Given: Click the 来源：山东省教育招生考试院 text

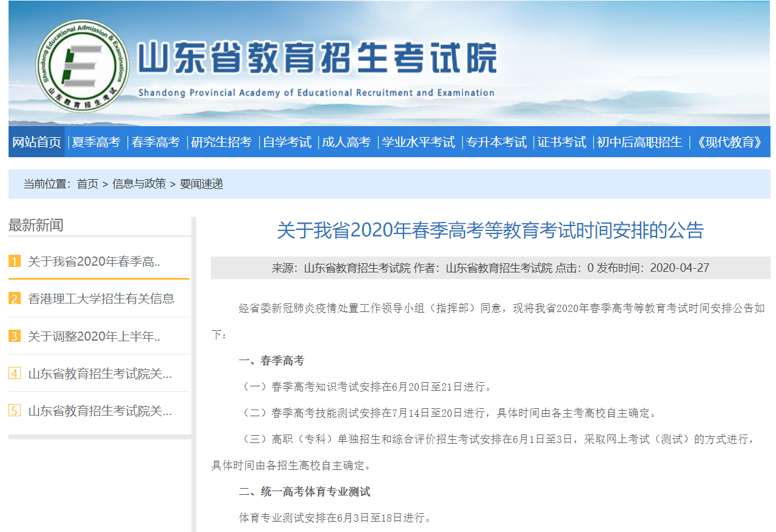Looking at the screenshot, I should click(x=341, y=268).
